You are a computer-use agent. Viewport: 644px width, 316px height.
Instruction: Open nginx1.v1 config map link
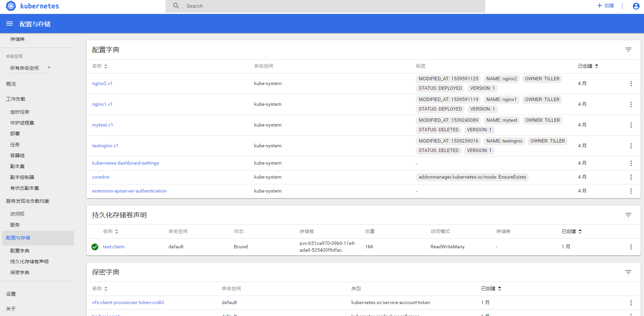click(x=102, y=104)
